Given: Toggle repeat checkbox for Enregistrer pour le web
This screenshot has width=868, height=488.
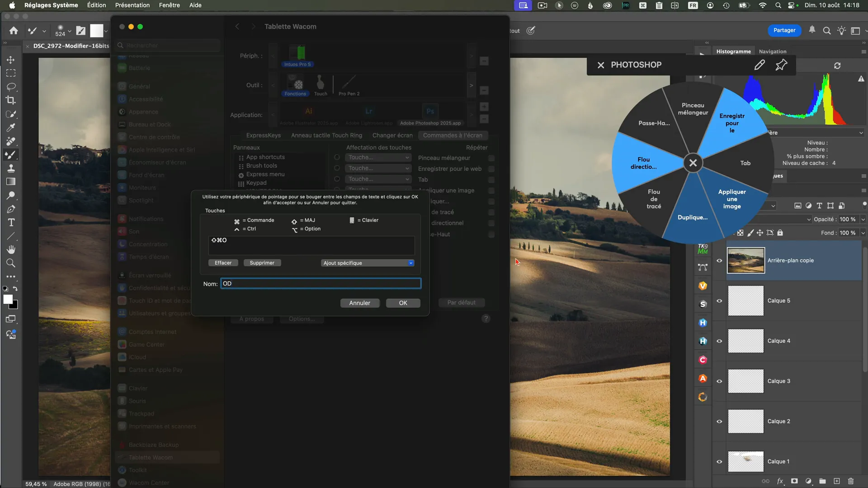Looking at the screenshot, I should [491, 169].
